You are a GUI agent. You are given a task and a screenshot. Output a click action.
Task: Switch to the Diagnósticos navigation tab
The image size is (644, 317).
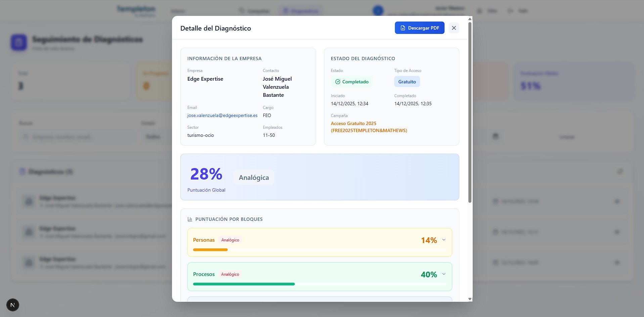(301, 11)
